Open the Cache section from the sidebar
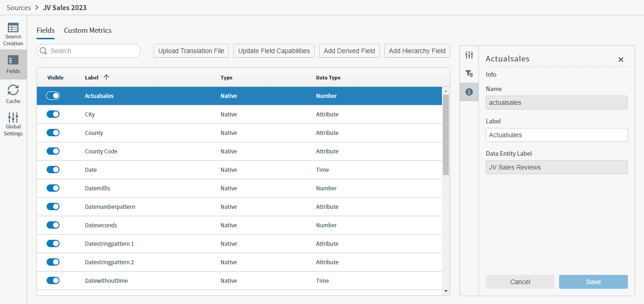Viewport: 644px width, 304px height. pyautogui.click(x=13, y=94)
